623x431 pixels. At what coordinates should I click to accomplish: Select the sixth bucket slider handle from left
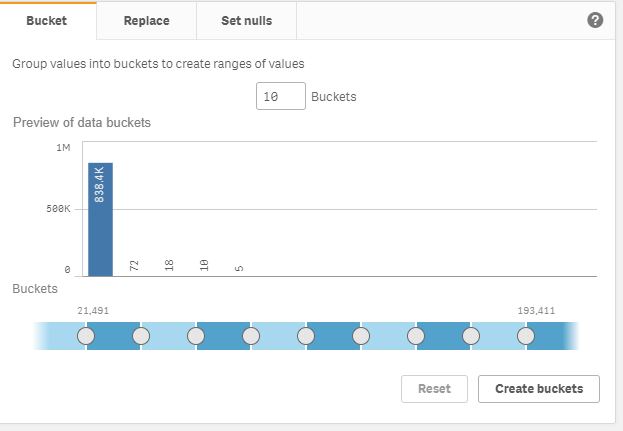(x=361, y=336)
